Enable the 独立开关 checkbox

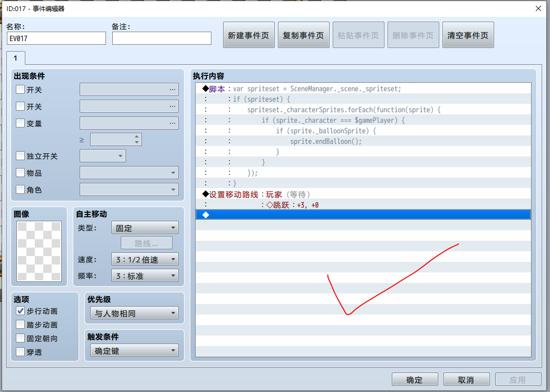pyautogui.click(x=21, y=155)
